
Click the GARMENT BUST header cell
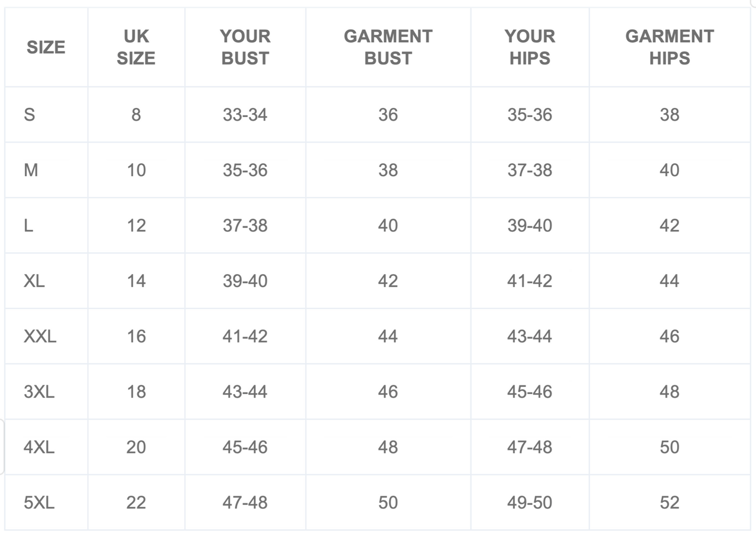point(388,47)
